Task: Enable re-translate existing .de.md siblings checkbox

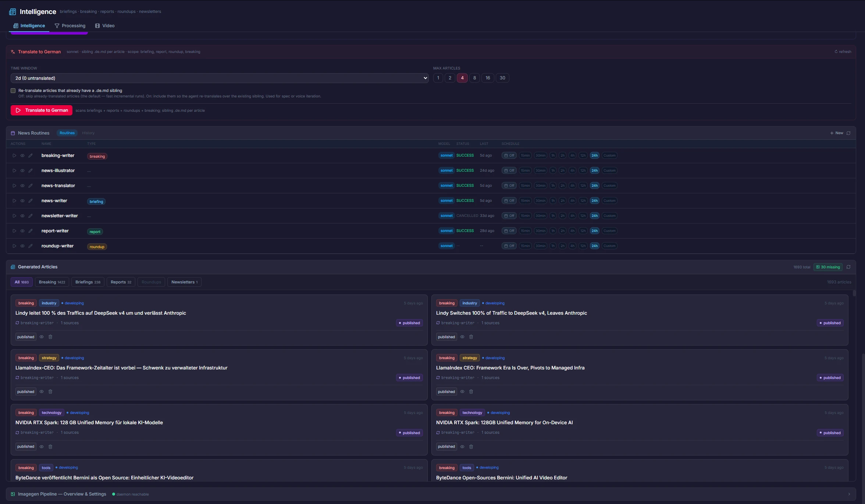Action: coord(13,90)
